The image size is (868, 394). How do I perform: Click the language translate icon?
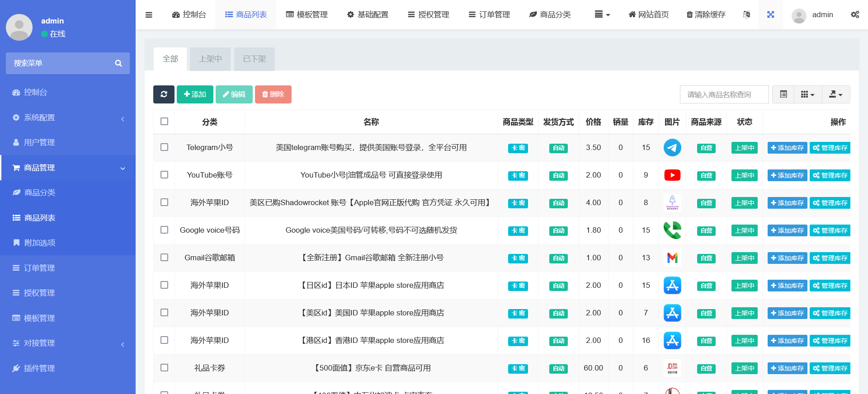(x=746, y=15)
